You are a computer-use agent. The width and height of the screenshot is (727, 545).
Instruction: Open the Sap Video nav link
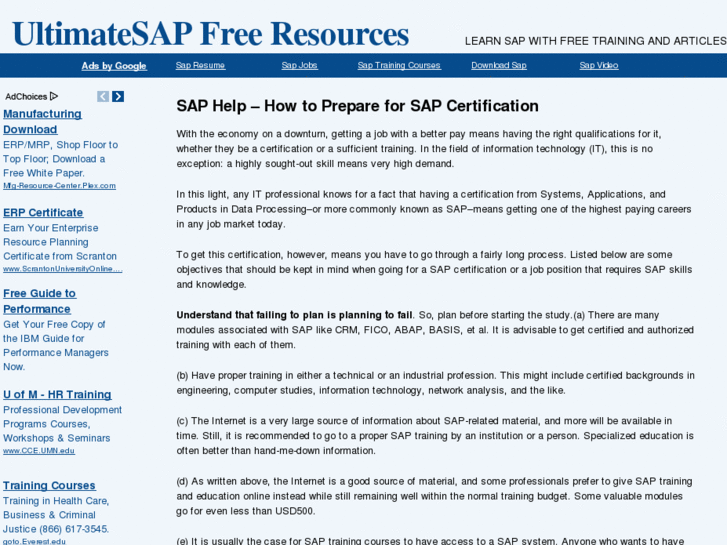pos(599,65)
